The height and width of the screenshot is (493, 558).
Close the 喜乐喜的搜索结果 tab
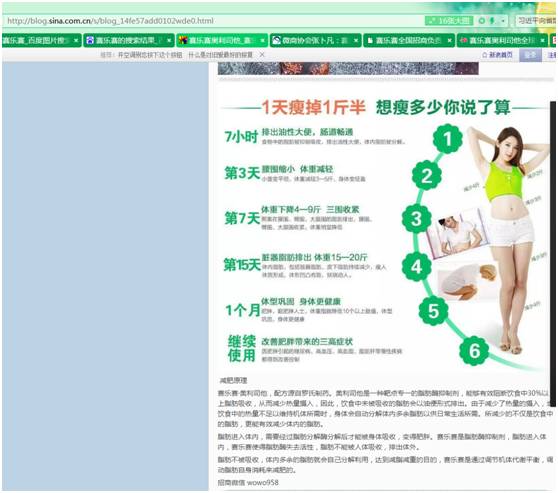click(169, 41)
